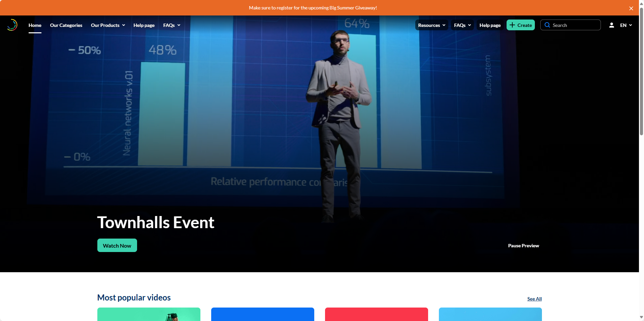Open the EN language selector
The height and width of the screenshot is (321, 644).
point(626,25)
